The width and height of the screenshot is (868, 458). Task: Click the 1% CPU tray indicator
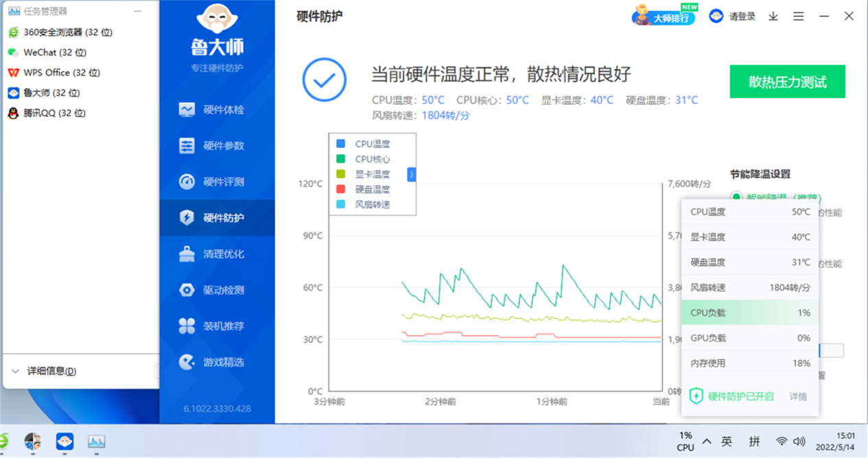[x=685, y=442]
